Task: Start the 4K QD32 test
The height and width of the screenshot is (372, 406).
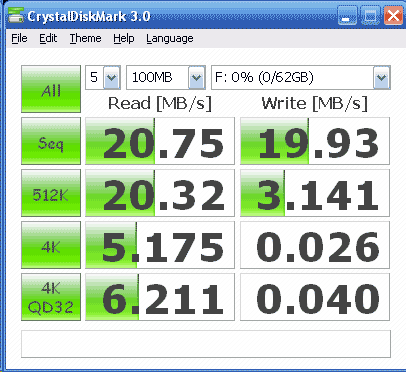Action: pyautogui.click(x=51, y=297)
